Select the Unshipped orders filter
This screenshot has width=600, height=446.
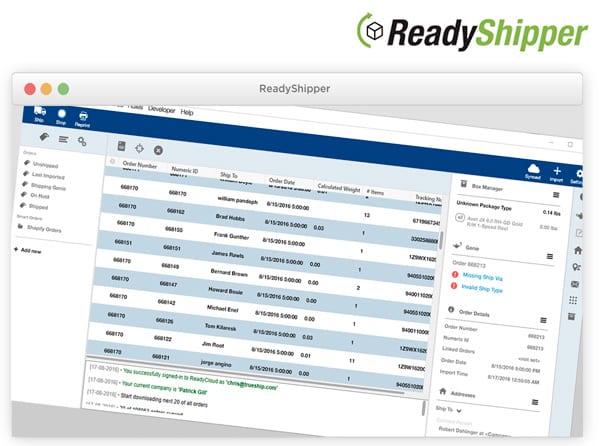click(x=45, y=165)
